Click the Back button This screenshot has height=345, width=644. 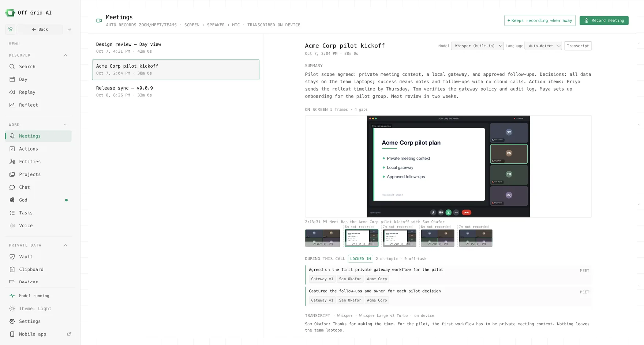pyautogui.click(x=40, y=29)
